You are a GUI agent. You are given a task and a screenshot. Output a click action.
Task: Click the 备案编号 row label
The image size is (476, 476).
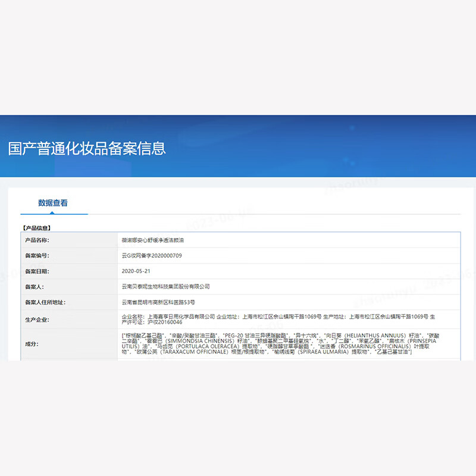click(37, 255)
